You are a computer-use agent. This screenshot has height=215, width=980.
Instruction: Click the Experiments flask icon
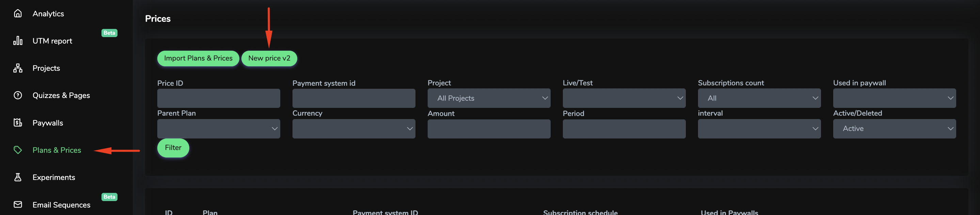[17, 177]
